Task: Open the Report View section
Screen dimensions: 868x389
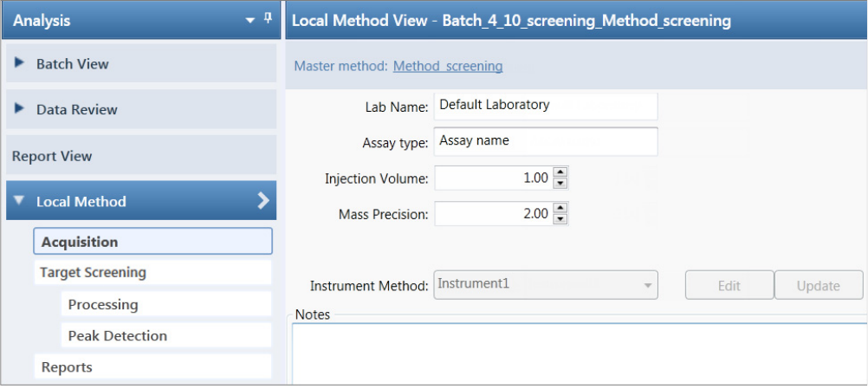Action: (x=52, y=156)
